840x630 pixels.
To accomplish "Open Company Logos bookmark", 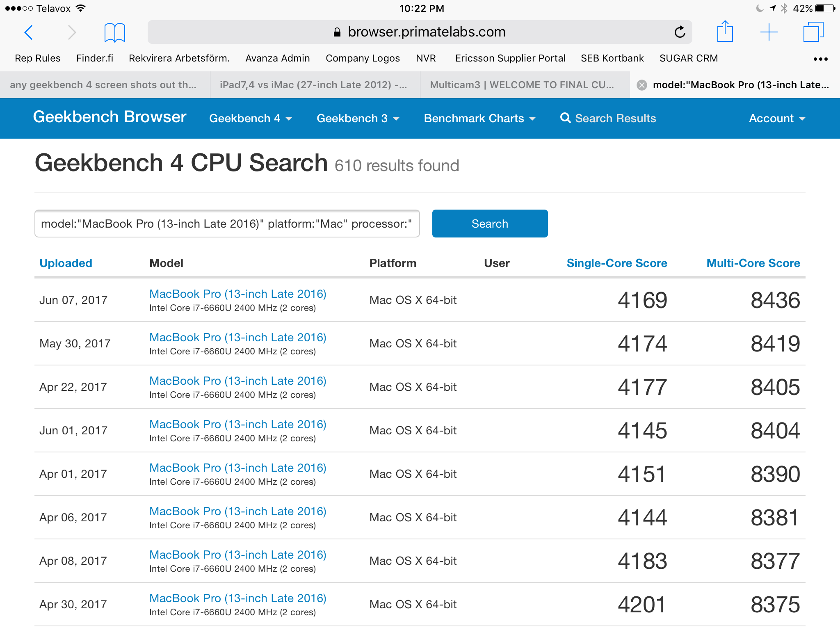I will [x=363, y=58].
